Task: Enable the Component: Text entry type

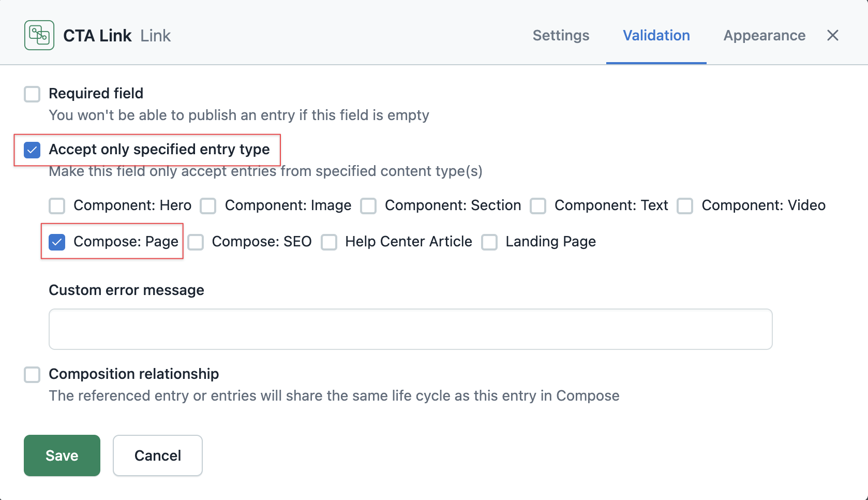Action: click(538, 206)
